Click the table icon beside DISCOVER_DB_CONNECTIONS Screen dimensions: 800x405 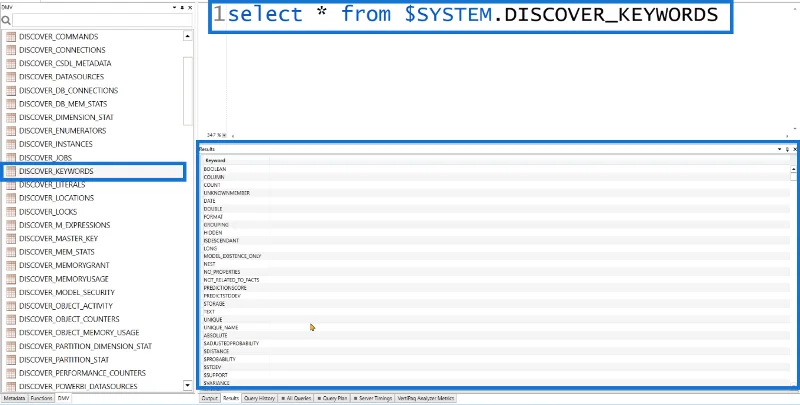point(11,90)
